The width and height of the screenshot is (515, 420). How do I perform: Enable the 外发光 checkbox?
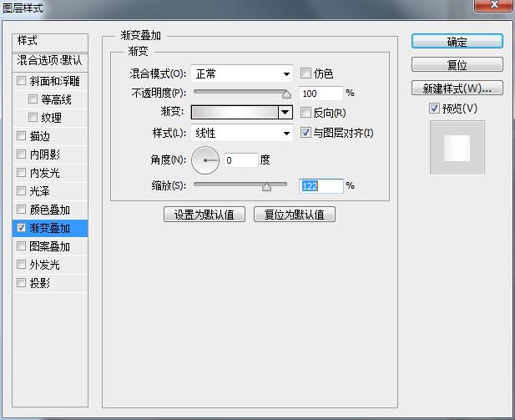pyautogui.click(x=21, y=265)
